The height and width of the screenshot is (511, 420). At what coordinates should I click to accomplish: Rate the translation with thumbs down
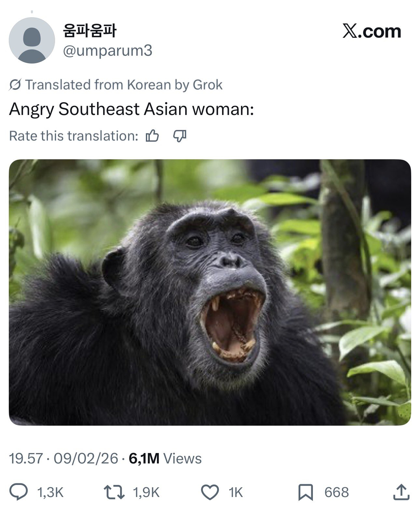tap(179, 136)
